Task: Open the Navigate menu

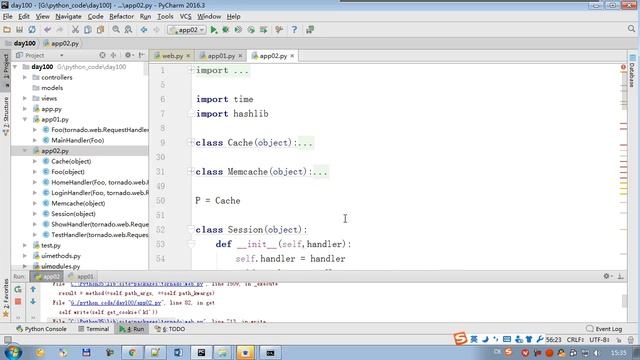Action: click(68, 16)
